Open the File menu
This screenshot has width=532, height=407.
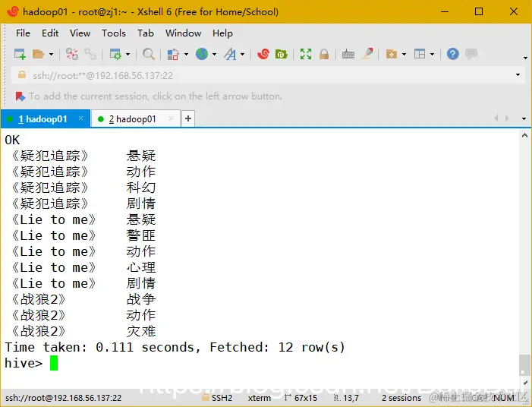tap(23, 33)
